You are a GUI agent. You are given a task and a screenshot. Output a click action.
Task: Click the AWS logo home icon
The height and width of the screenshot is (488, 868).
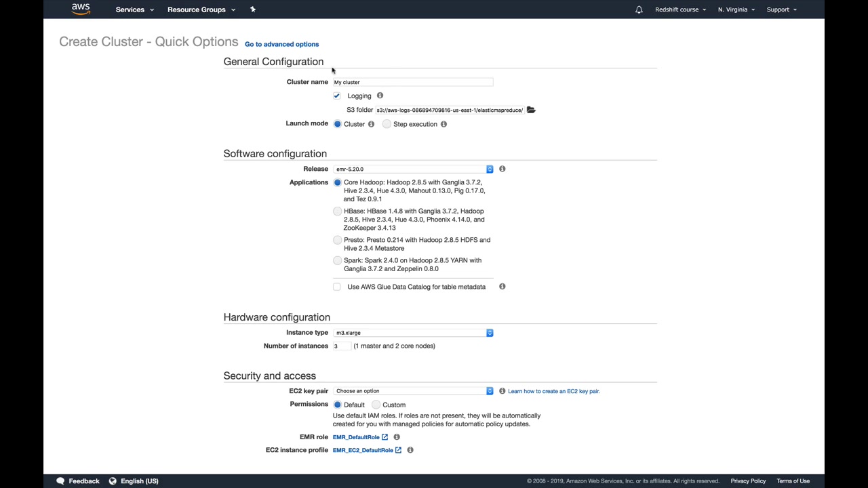(x=81, y=9)
